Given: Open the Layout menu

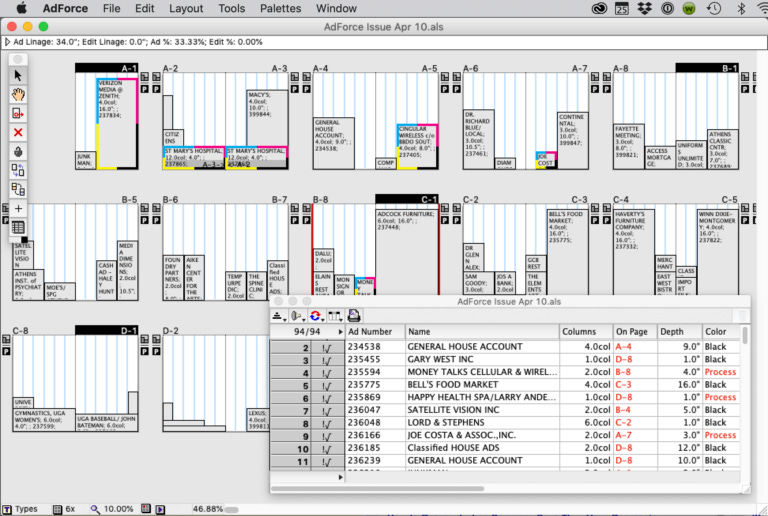Looking at the screenshot, I should pos(186,8).
